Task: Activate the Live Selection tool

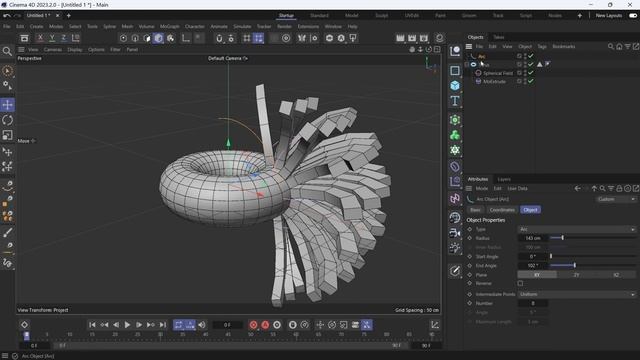Action: tap(7, 71)
